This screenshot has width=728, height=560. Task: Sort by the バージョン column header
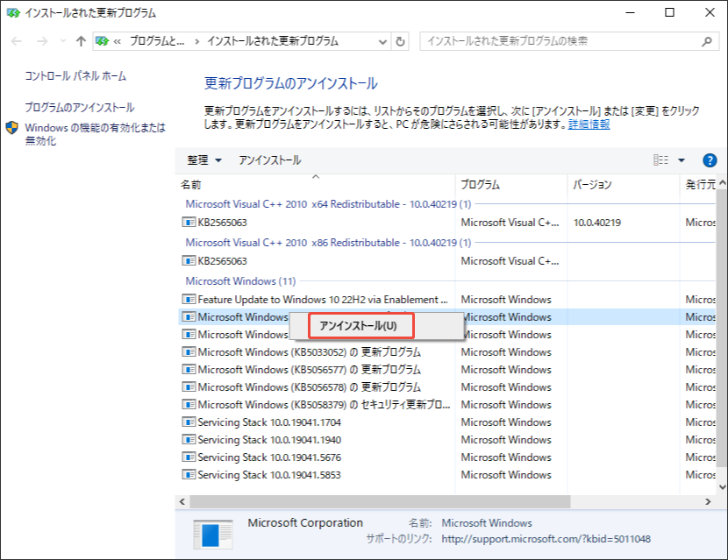tap(623, 185)
